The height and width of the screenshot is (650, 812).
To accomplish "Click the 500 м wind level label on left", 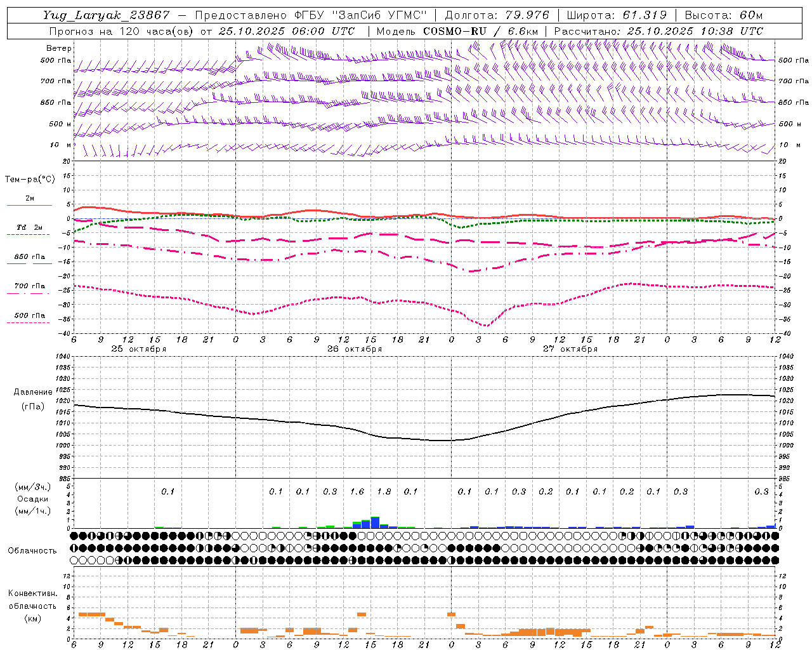I will 60,124.
